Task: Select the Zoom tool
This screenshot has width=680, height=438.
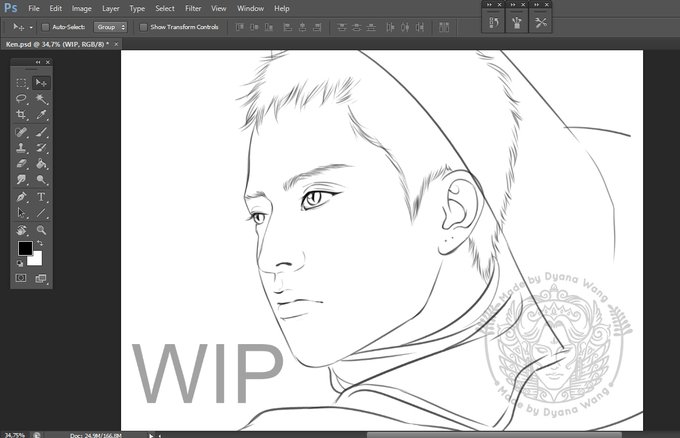Action: click(x=41, y=230)
